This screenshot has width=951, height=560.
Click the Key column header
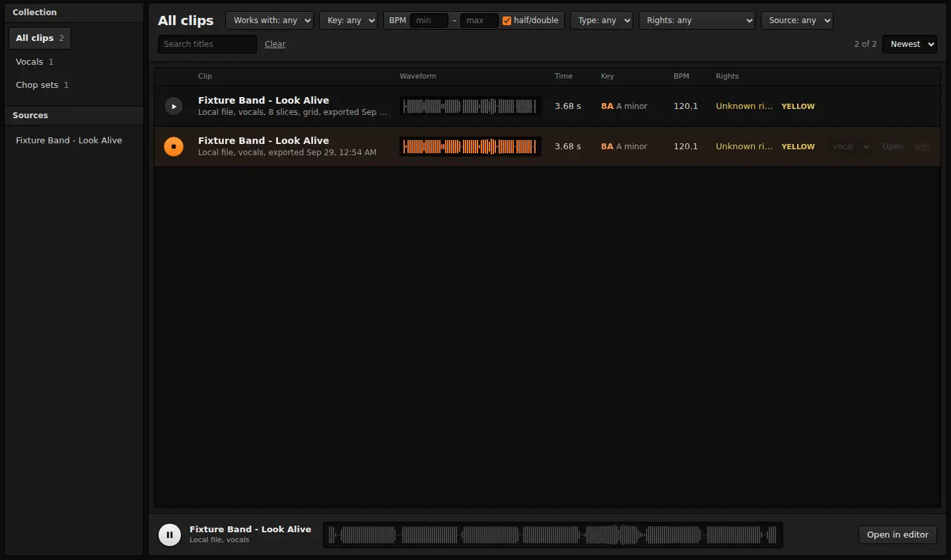[x=608, y=76]
